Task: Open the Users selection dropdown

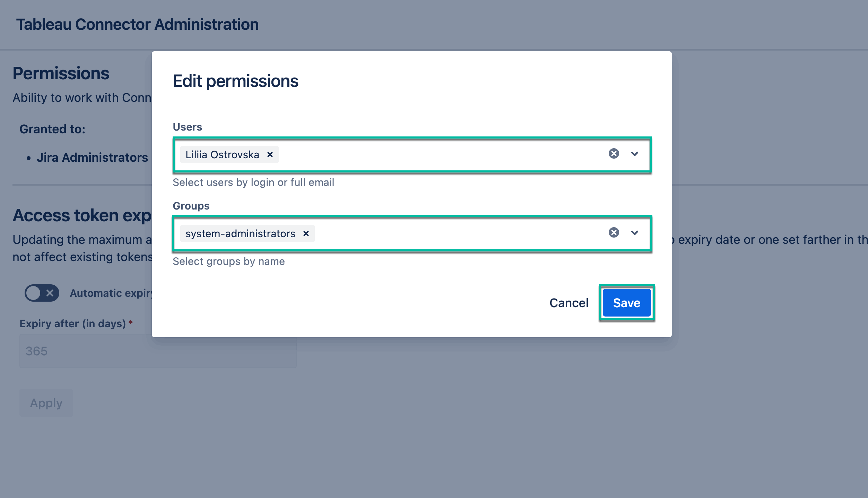Action: coord(635,154)
